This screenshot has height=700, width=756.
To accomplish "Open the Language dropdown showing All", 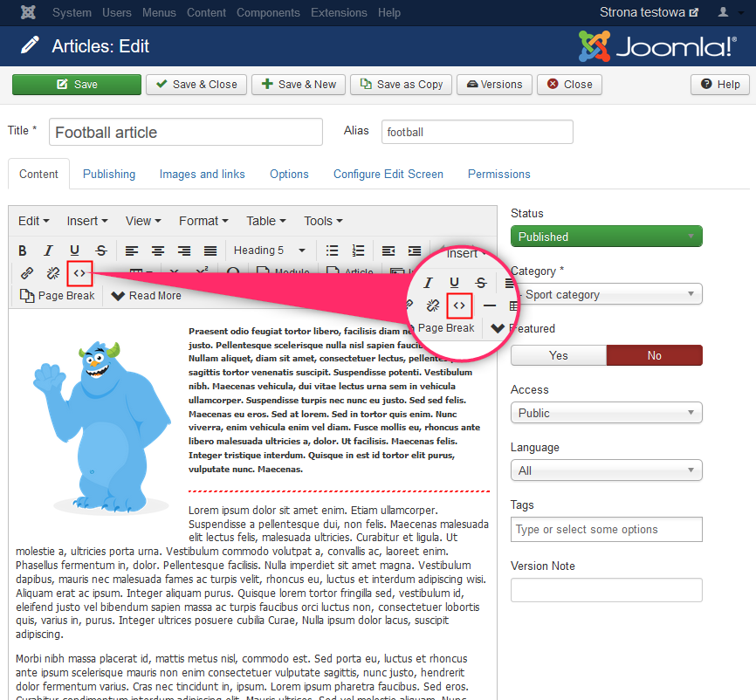I will [x=607, y=470].
